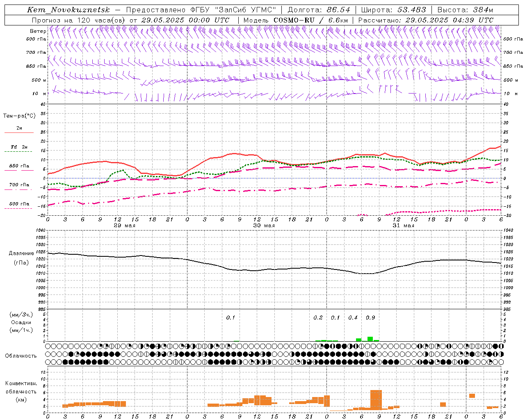Click the '(км)' convective height unit
This screenshot has width=525, height=420.
[21, 399]
